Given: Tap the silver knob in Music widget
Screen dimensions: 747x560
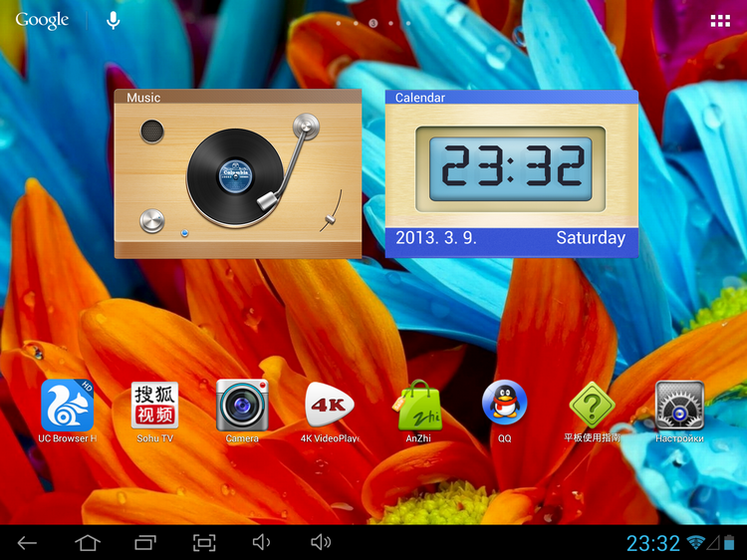Looking at the screenshot, I should tap(152, 220).
